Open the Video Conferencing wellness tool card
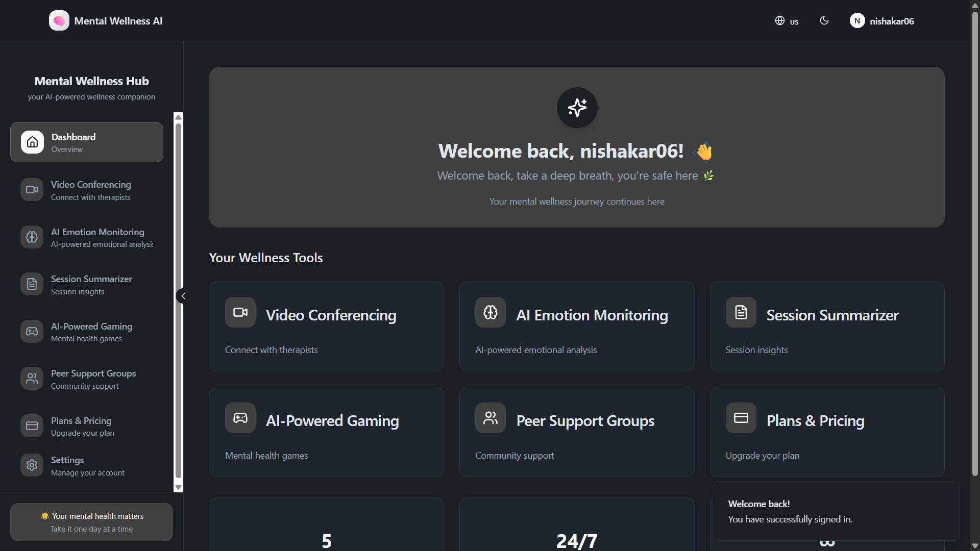980x551 pixels. click(326, 327)
